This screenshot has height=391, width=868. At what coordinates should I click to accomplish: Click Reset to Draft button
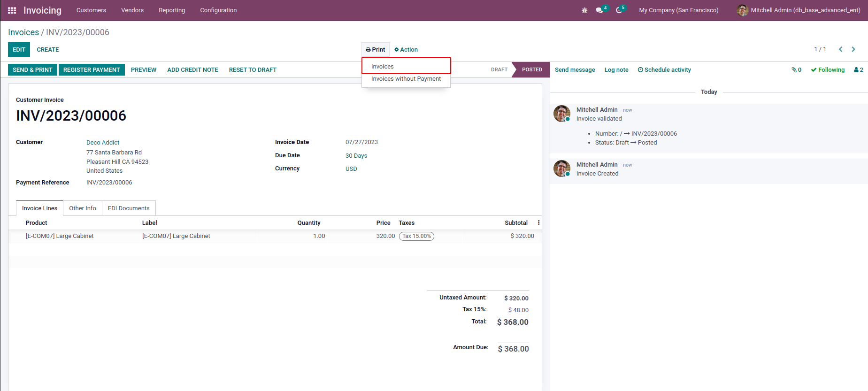(x=253, y=70)
